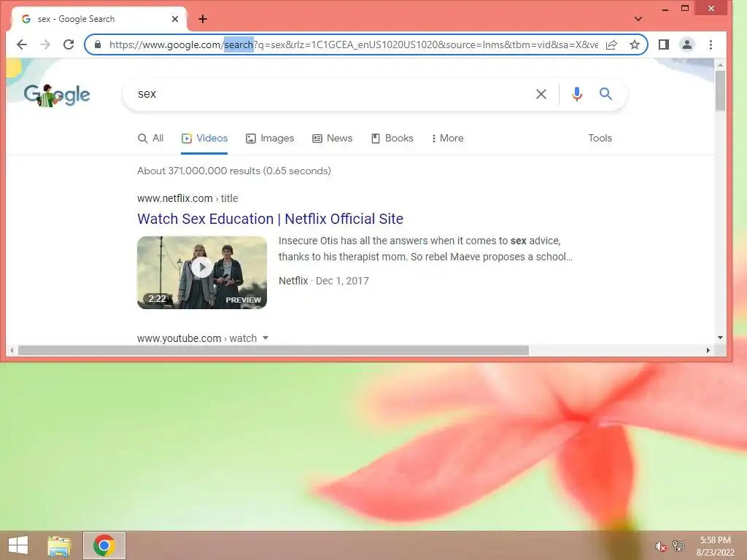Click the horizontal scrollbar right arrow
This screenshot has width=747, height=560.
[708, 351]
